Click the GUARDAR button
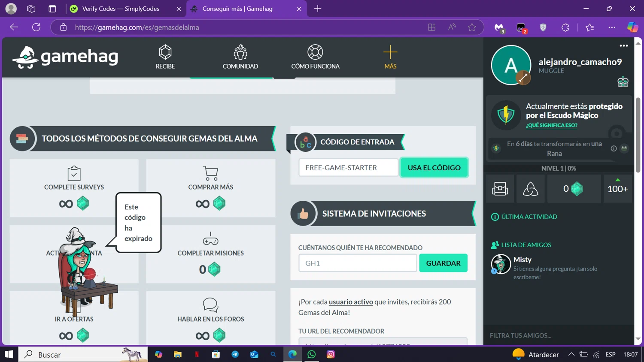This screenshot has width=644, height=362. tap(443, 263)
